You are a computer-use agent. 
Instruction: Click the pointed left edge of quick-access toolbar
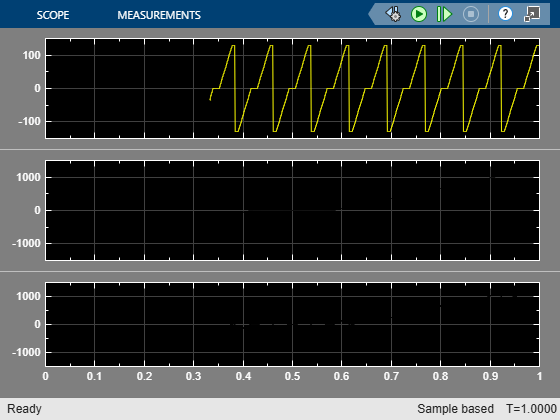tap(372, 14)
